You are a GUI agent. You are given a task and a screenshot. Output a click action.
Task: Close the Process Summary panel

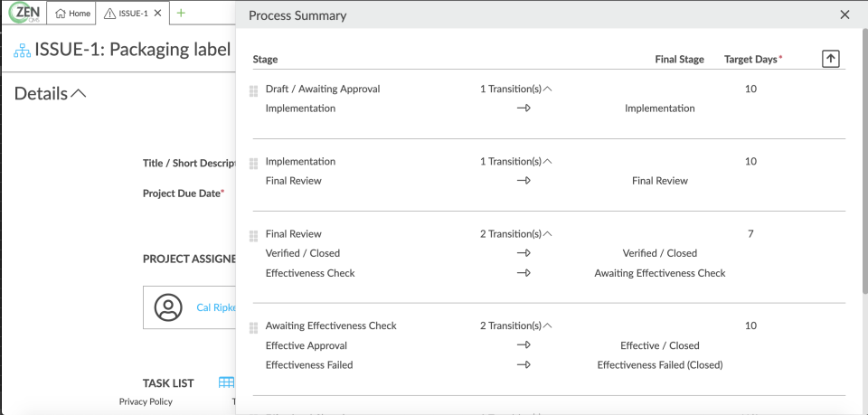844,14
